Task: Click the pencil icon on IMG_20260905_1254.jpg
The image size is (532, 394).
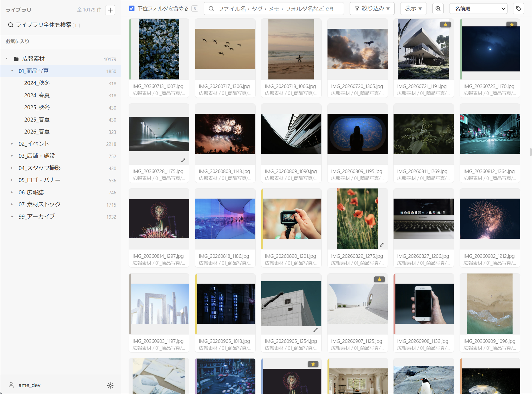Action: pyautogui.click(x=316, y=330)
